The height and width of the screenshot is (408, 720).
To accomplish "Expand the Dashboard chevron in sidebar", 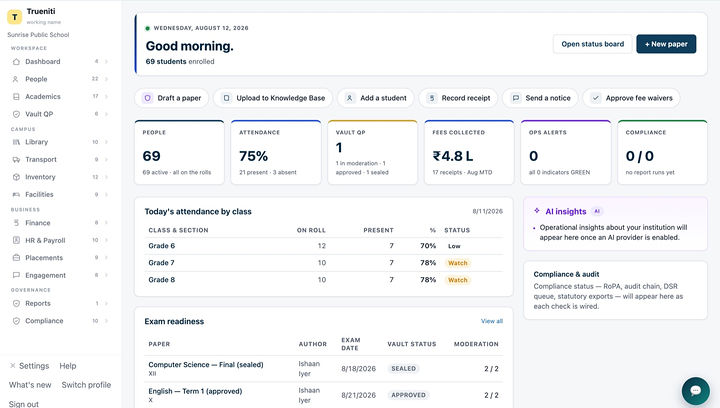I will [107, 61].
